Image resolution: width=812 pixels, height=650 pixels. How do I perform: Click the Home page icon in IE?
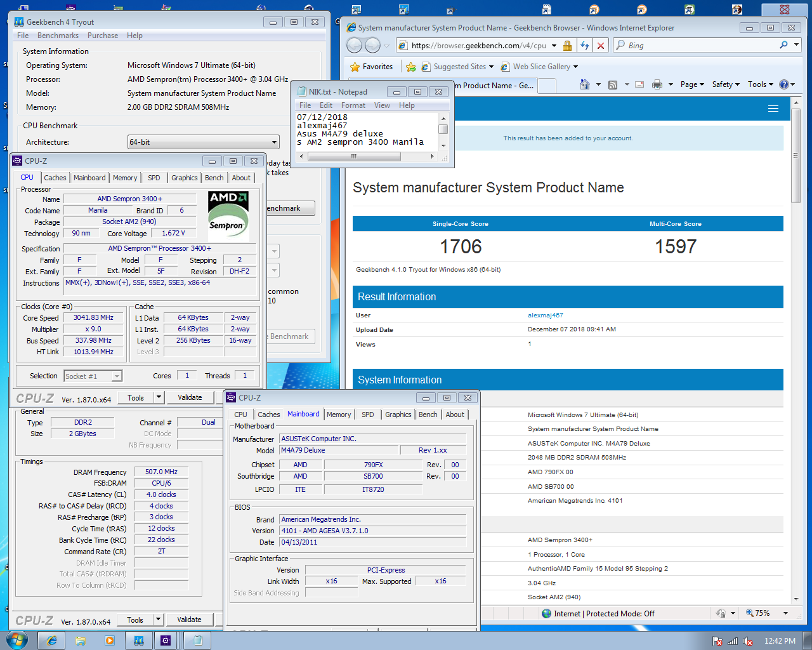[585, 84]
